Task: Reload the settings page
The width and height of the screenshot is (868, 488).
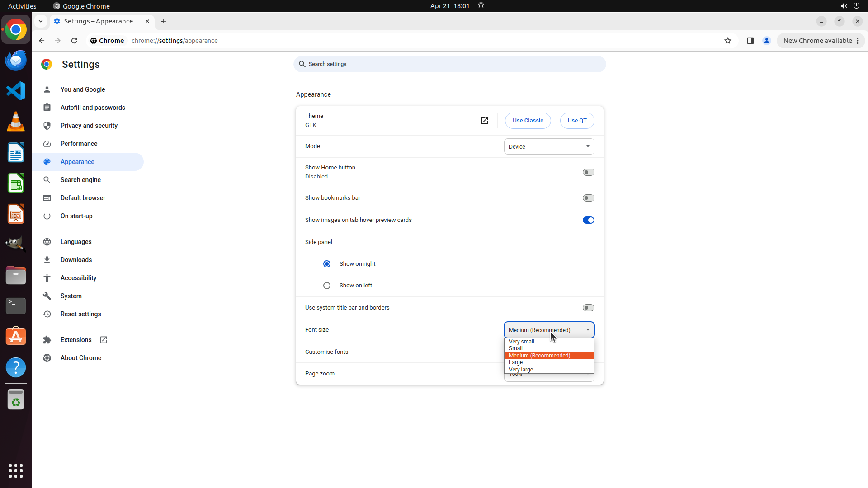Action: (x=74, y=41)
